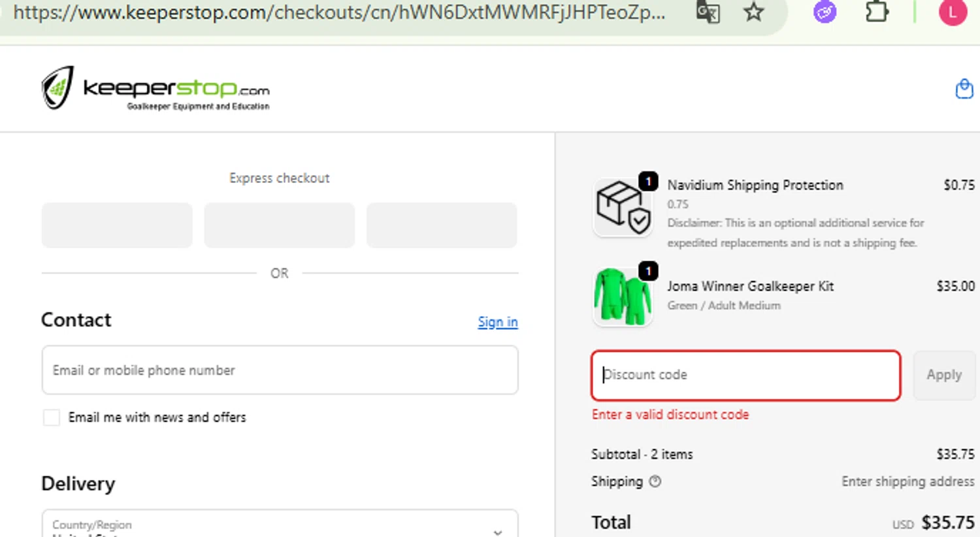Click the $0.75 shipping protection price

click(x=959, y=185)
